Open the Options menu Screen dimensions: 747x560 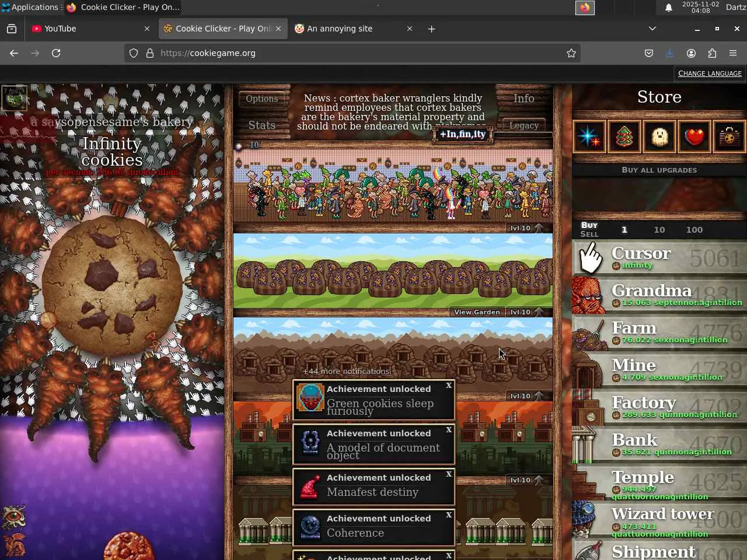click(x=262, y=99)
